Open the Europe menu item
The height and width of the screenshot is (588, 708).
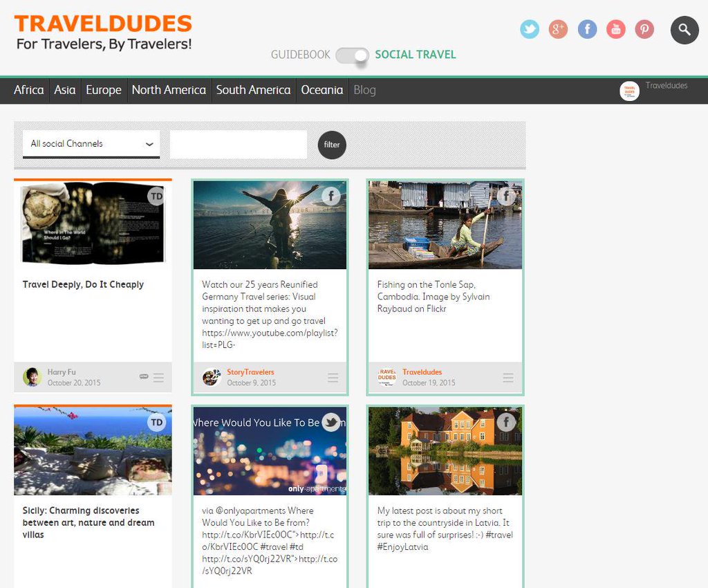pyautogui.click(x=104, y=90)
